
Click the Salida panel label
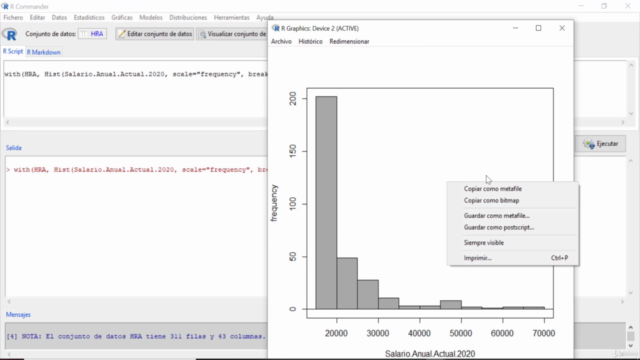click(x=13, y=148)
